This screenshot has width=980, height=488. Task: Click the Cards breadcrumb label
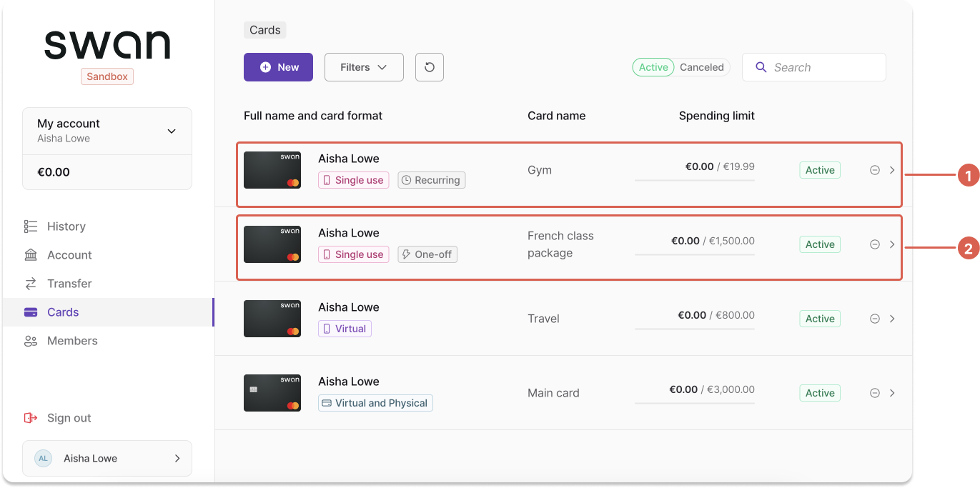[x=264, y=29]
